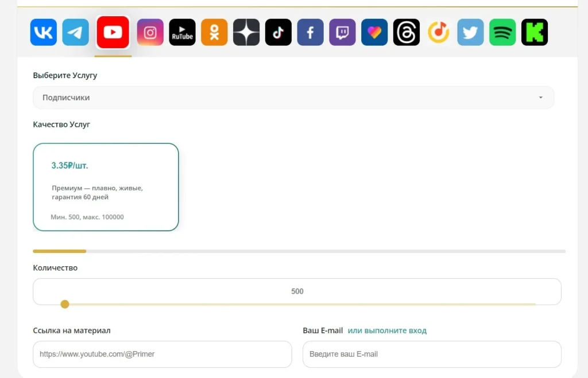588x378 pixels.
Task: Click the active YouTube tab icon
Action: point(113,32)
